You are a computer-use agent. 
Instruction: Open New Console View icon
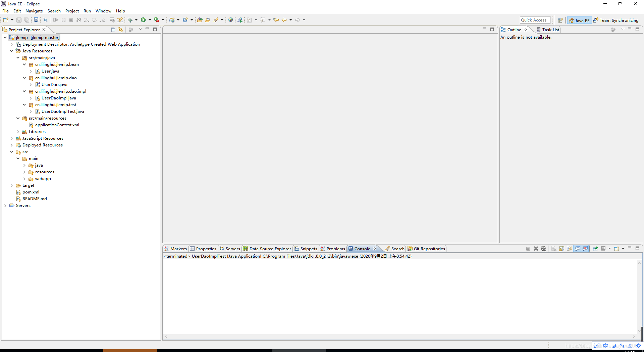[x=616, y=249]
